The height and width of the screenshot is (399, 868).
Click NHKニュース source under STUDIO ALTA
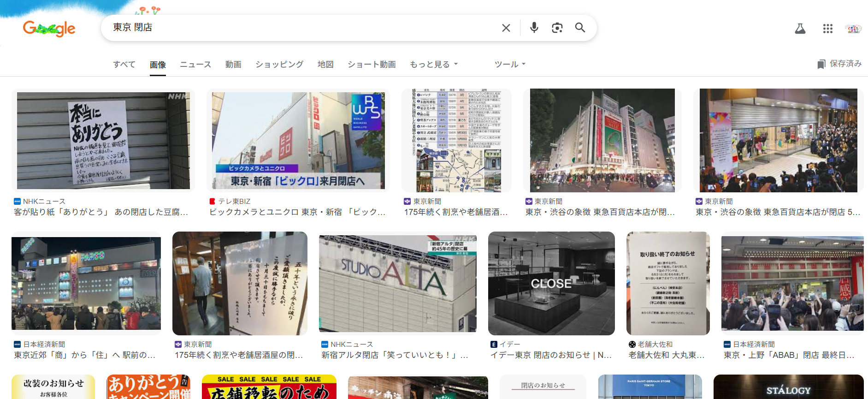point(352,345)
